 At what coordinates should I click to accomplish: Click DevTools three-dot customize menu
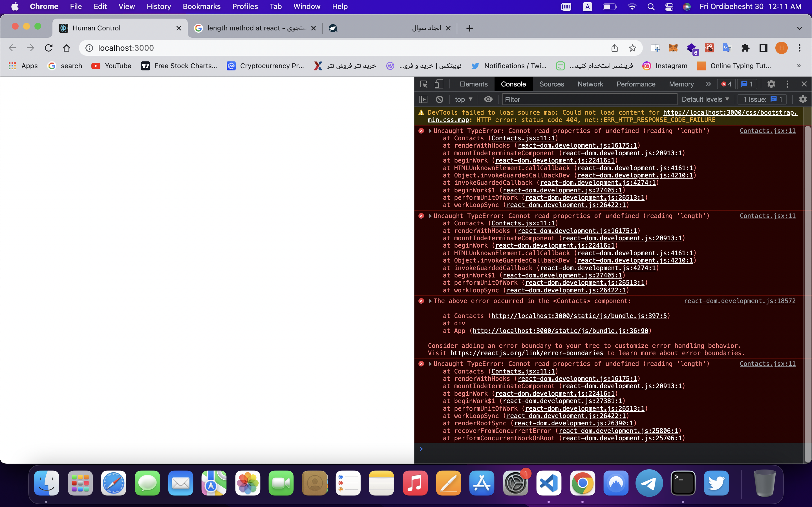pos(787,84)
